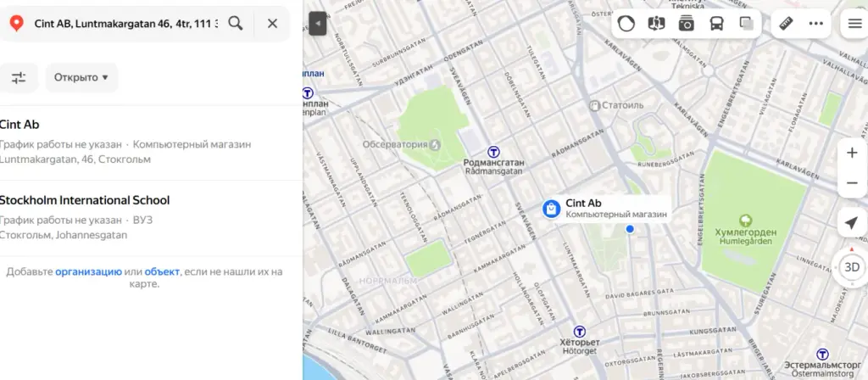
Task: Click the организацию link
Action: tap(88, 271)
